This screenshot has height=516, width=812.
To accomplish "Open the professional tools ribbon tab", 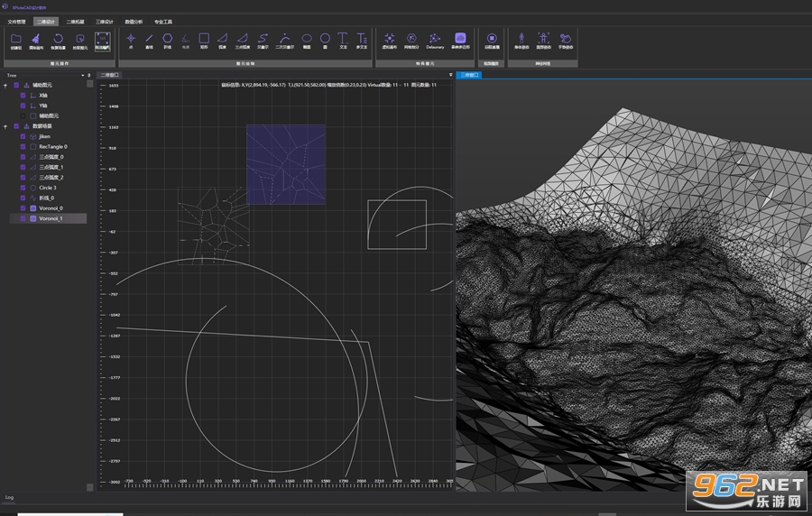I will (163, 22).
